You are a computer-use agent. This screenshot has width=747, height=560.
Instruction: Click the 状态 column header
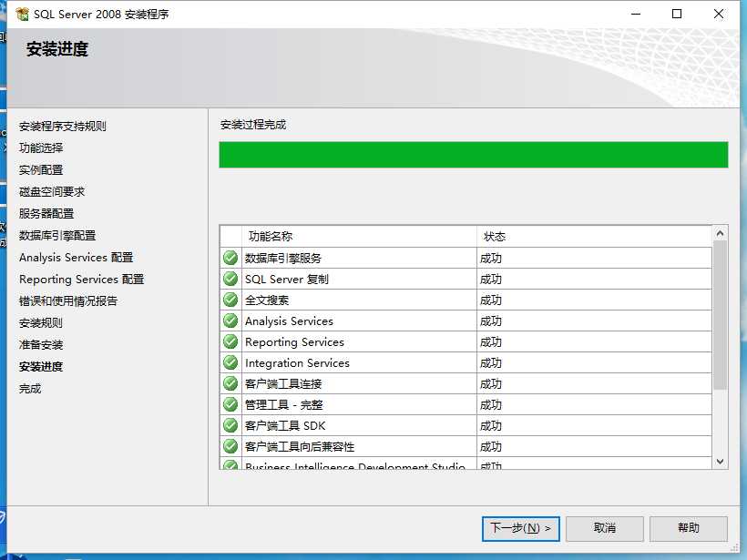coord(594,236)
